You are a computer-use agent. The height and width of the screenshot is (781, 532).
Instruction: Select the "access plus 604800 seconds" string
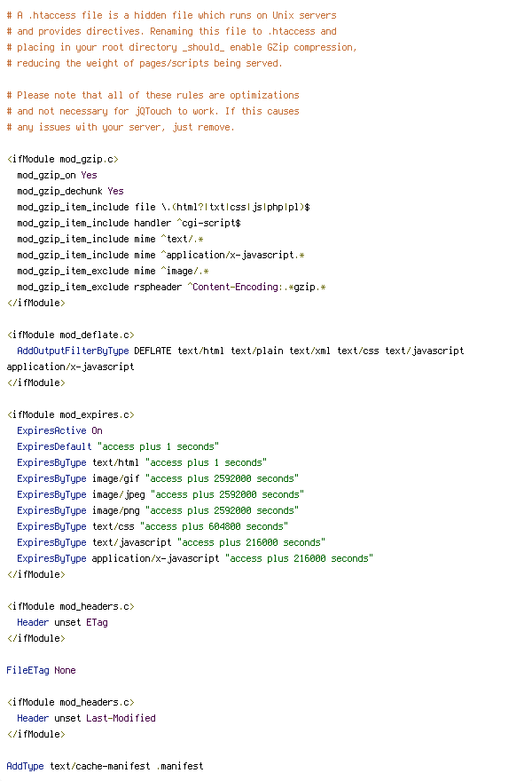pyautogui.click(x=214, y=526)
